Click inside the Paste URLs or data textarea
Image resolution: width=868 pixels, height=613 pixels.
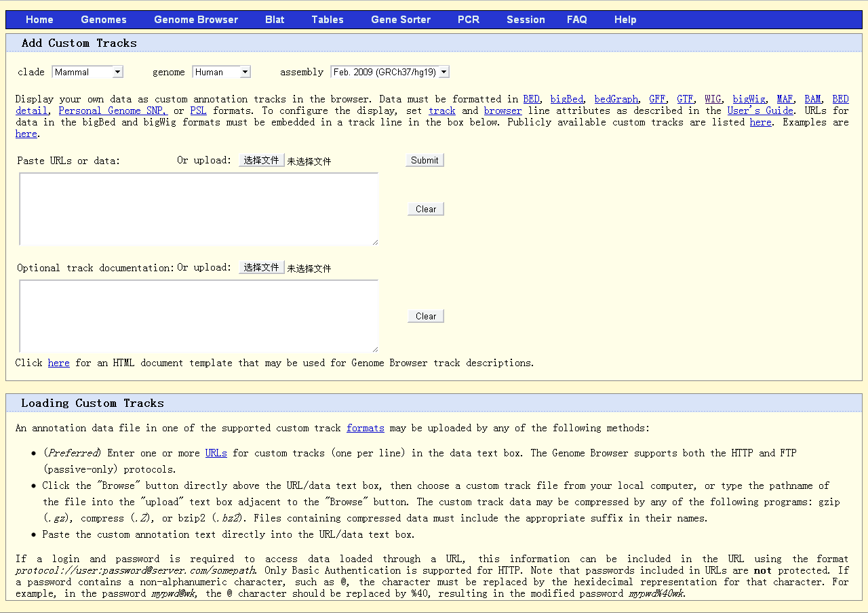[198, 209]
